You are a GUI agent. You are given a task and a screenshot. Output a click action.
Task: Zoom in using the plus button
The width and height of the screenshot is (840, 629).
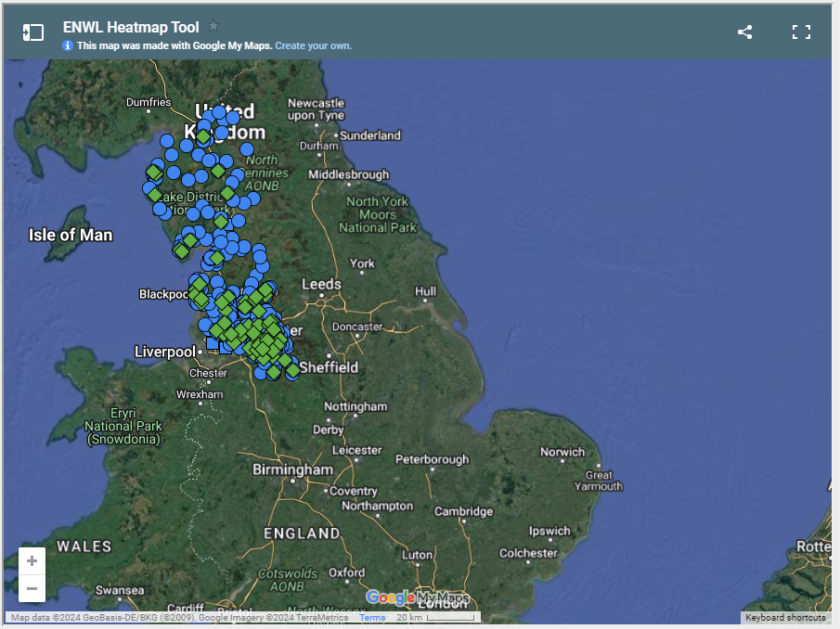[x=32, y=560]
